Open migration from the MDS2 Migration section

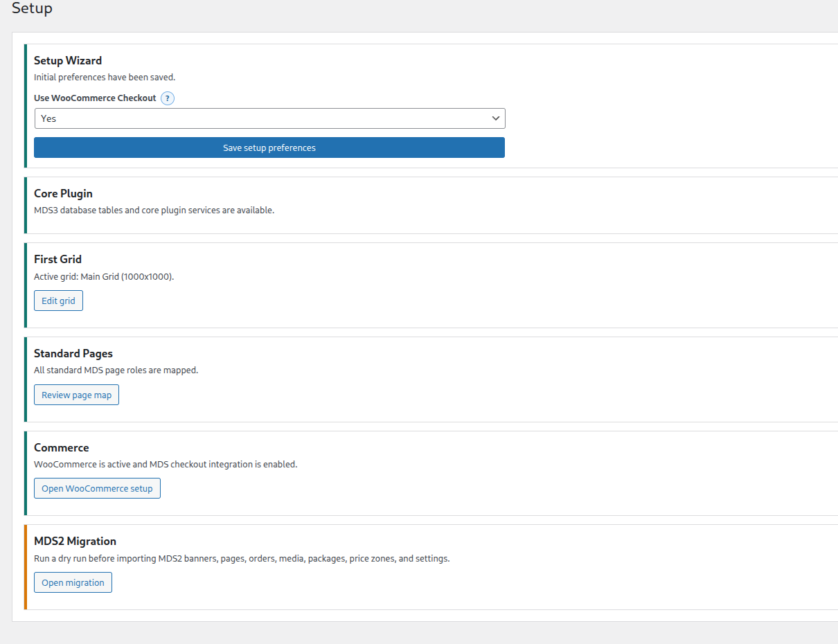[x=73, y=582]
